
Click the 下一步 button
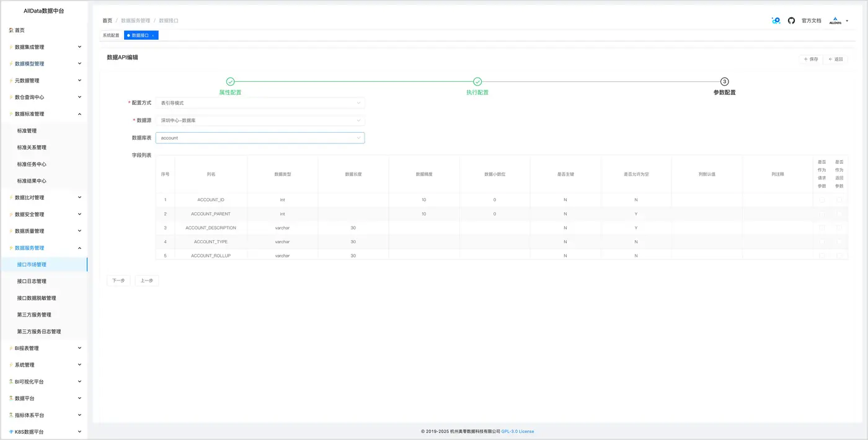[x=119, y=281]
